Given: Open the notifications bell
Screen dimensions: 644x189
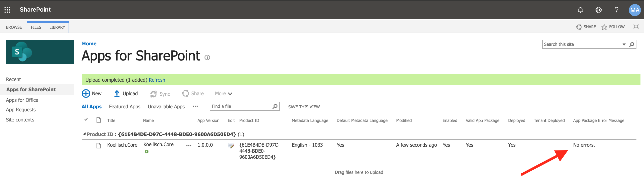Looking at the screenshot, I should (580, 10).
